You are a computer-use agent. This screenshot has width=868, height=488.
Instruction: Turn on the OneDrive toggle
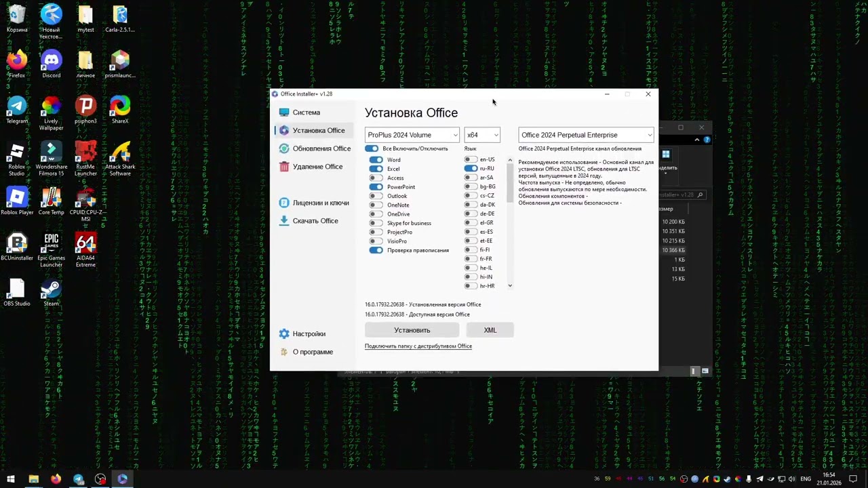pos(376,214)
